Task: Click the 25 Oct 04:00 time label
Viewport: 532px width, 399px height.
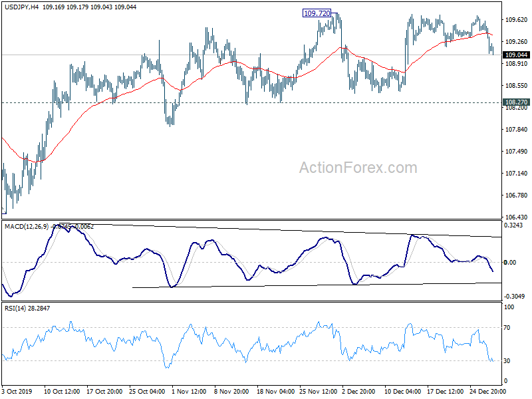Action: coord(147,392)
